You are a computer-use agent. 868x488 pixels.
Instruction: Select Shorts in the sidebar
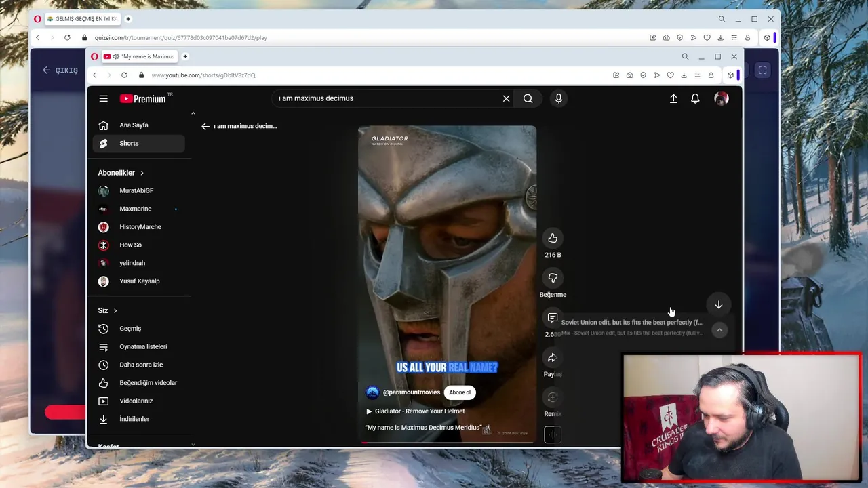138,143
